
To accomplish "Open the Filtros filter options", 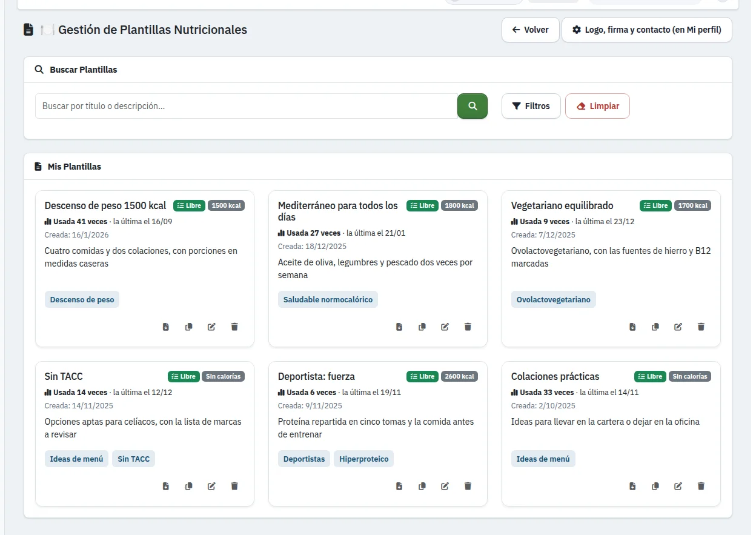I will point(531,106).
